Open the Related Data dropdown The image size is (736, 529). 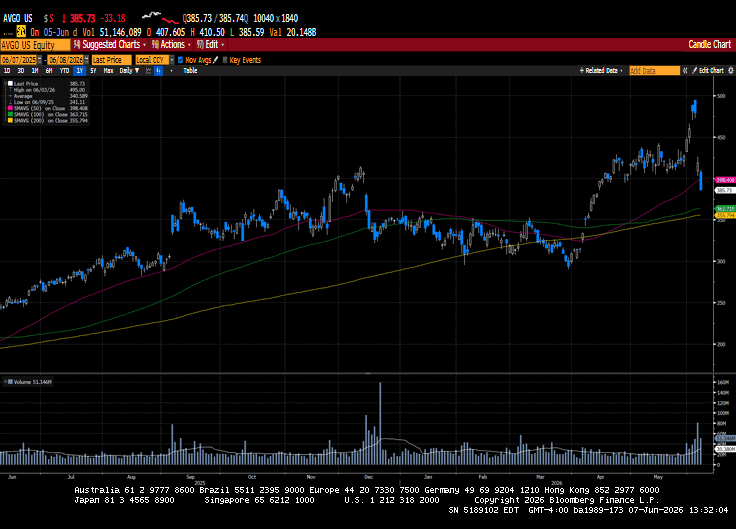(x=601, y=70)
